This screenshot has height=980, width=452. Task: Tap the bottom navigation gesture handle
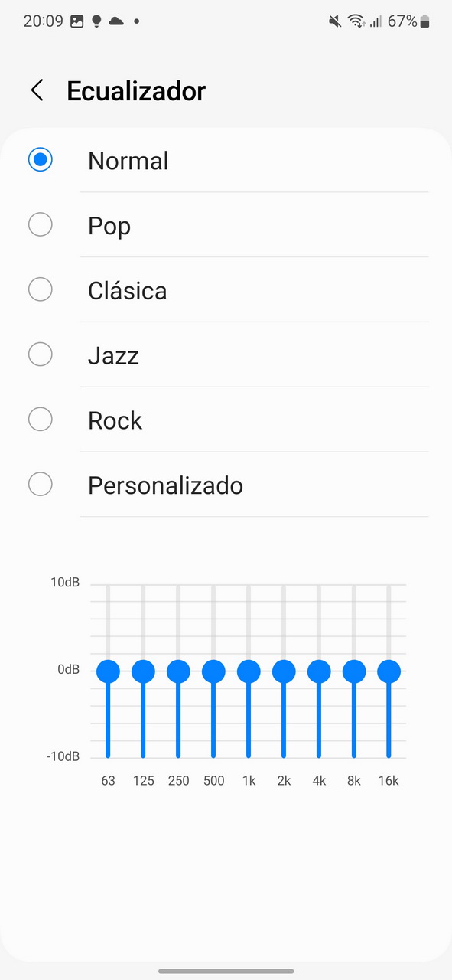226,971
